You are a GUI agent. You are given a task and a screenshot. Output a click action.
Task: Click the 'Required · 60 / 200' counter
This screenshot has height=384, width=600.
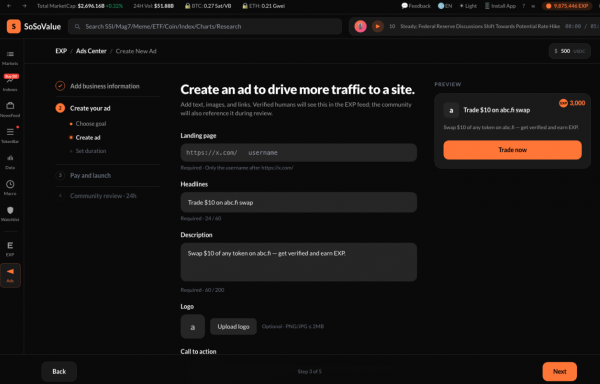click(x=202, y=290)
